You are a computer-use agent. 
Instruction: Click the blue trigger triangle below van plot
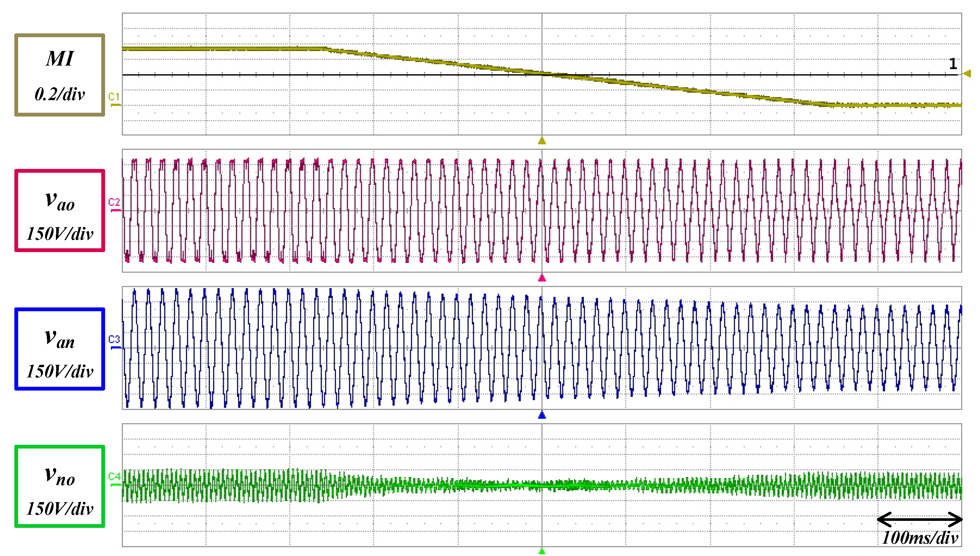542,415
